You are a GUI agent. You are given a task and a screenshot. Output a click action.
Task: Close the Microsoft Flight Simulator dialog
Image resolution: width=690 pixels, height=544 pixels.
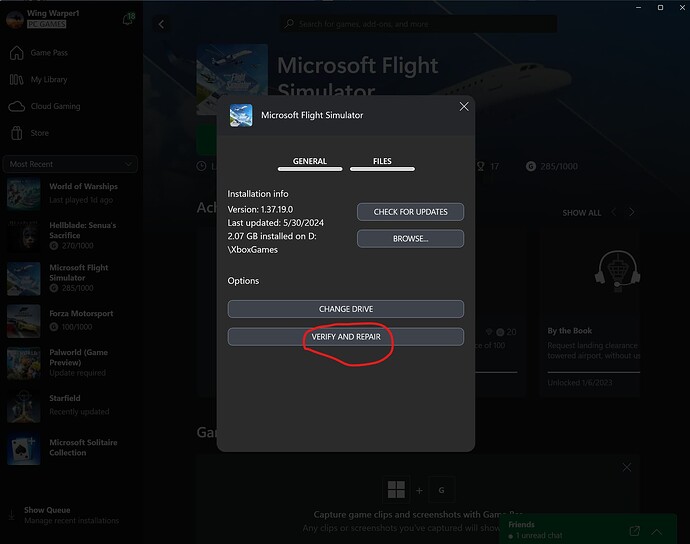click(x=464, y=107)
